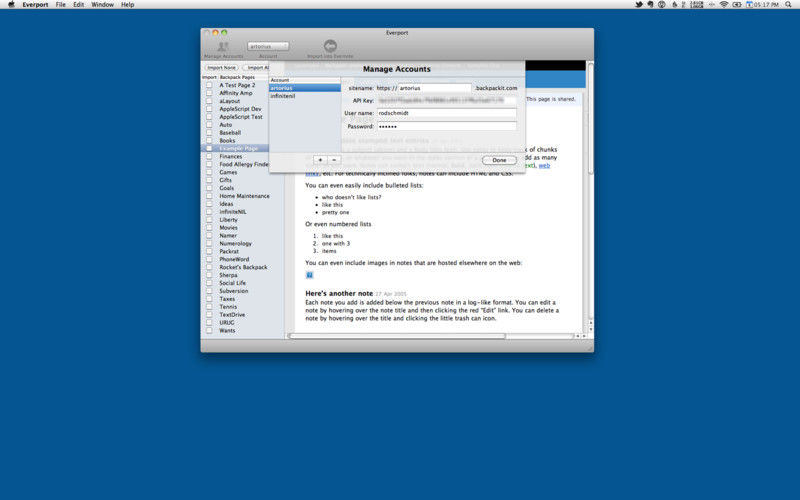Check the import box for Subversion

[x=209, y=291]
